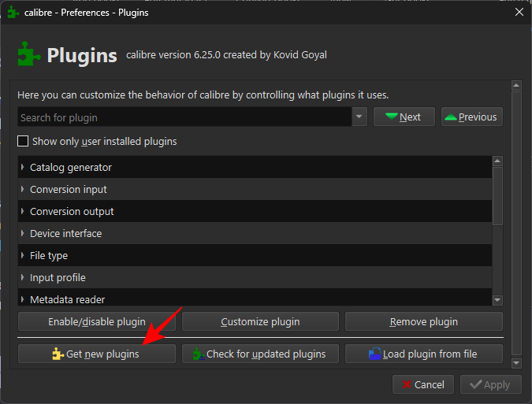Expand the Metadata reader category
This screenshot has height=404, width=532.
(x=22, y=299)
